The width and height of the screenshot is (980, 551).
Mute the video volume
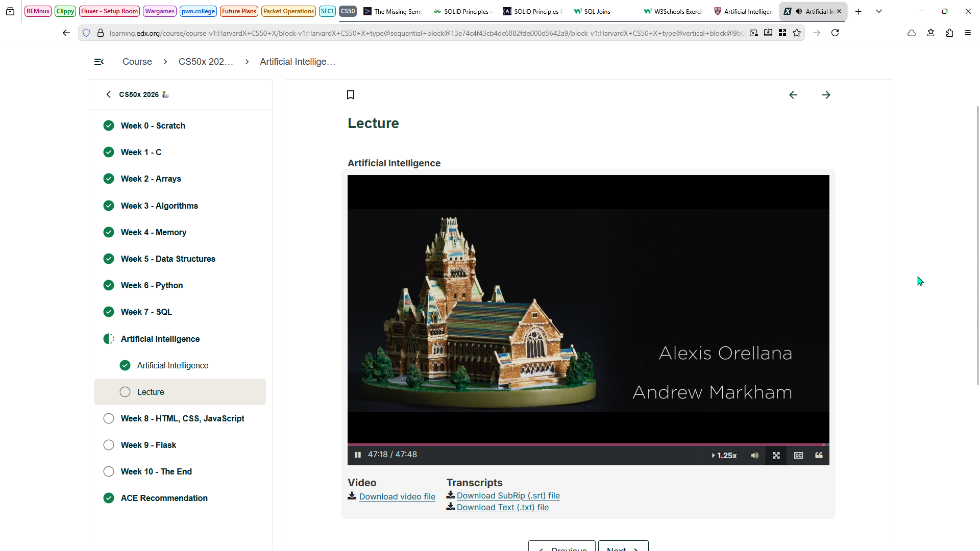(754, 455)
